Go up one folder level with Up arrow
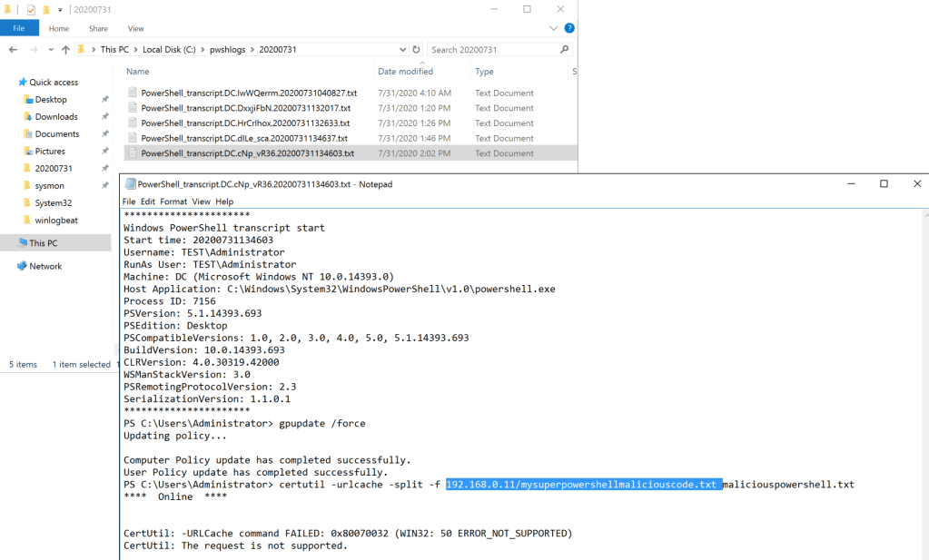 pyautogui.click(x=65, y=50)
